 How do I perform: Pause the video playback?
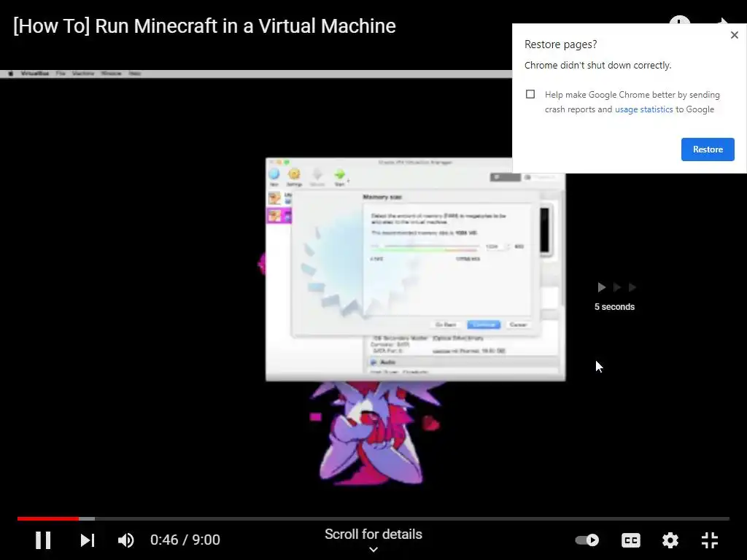43,540
